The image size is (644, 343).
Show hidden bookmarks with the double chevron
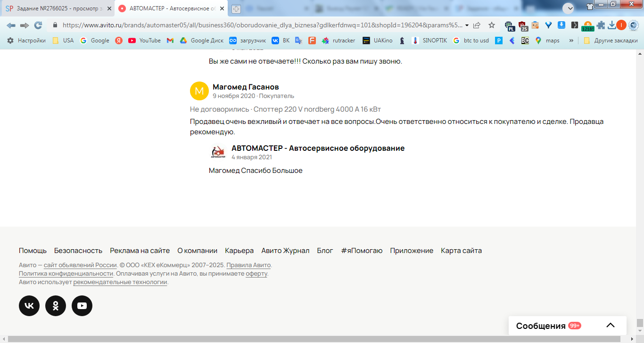[x=571, y=41]
